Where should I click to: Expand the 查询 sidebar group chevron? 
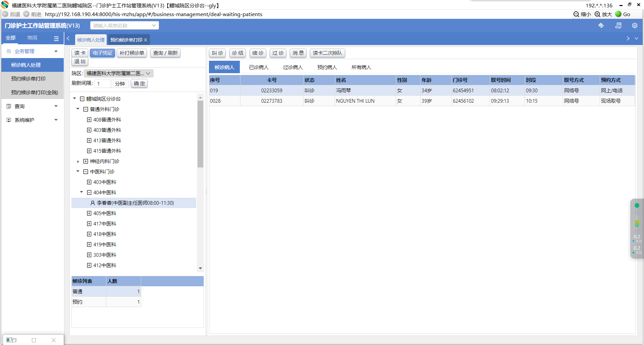56,106
